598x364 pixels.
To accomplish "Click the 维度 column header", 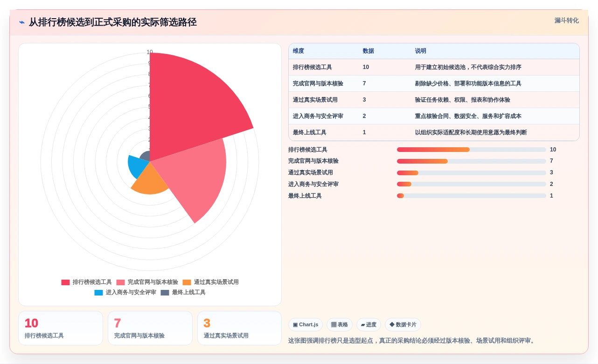I will point(299,51).
